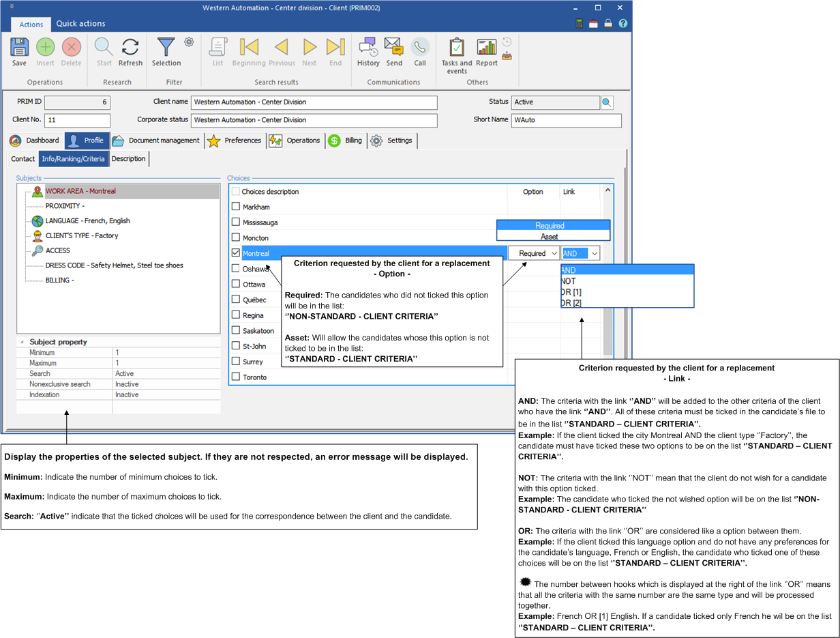Select the CLIENT'S TYPE - Factory subject
840x638 pixels.
pos(82,236)
